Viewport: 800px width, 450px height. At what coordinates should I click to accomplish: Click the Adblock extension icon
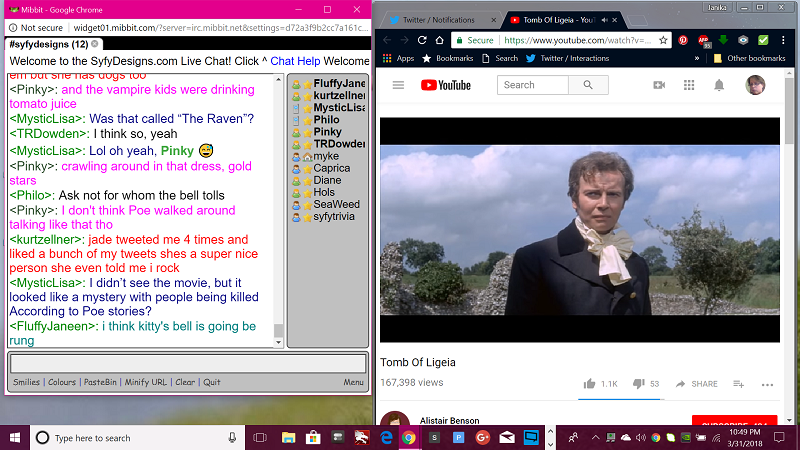(x=704, y=40)
